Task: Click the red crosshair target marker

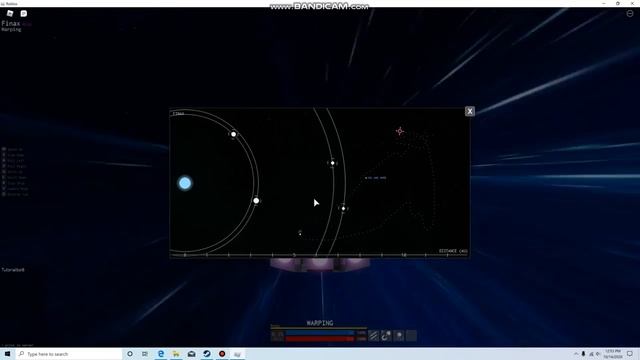Action: point(400,131)
